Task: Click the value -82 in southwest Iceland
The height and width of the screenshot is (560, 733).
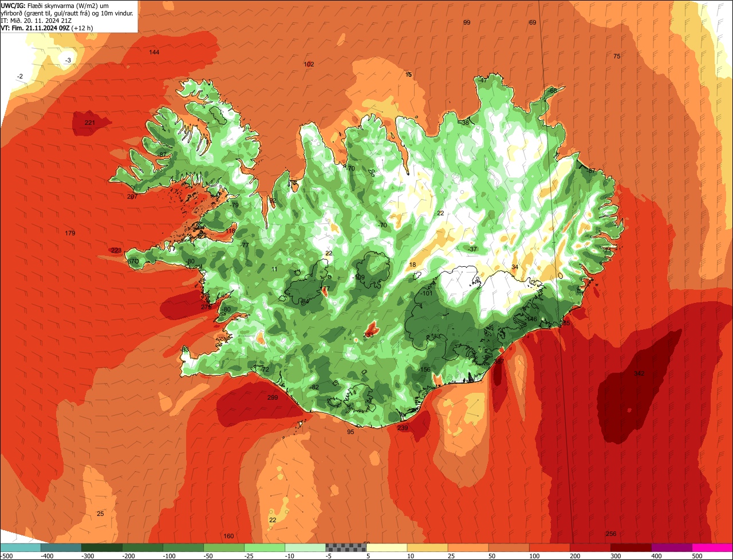Action: coord(314,387)
